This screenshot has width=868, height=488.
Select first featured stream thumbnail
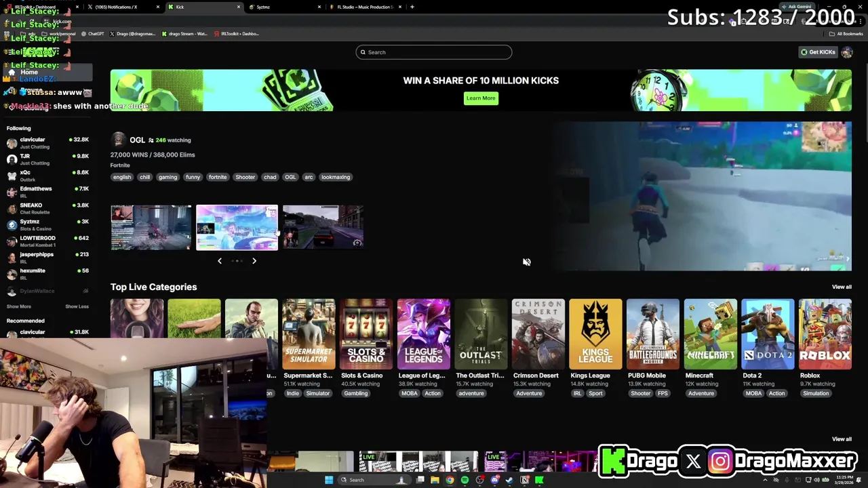pyautogui.click(x=151, y=228)
